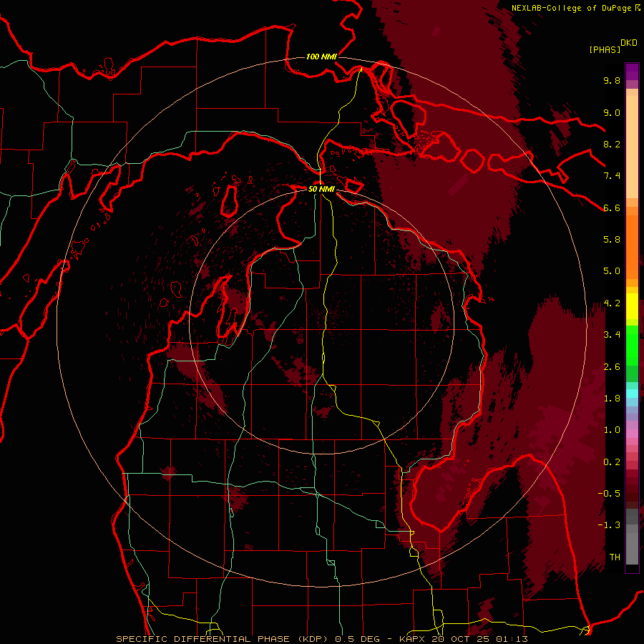Click the 4.2 legend value
The width and height of the screenshot is (644, 644).
[x=612, y=303]
